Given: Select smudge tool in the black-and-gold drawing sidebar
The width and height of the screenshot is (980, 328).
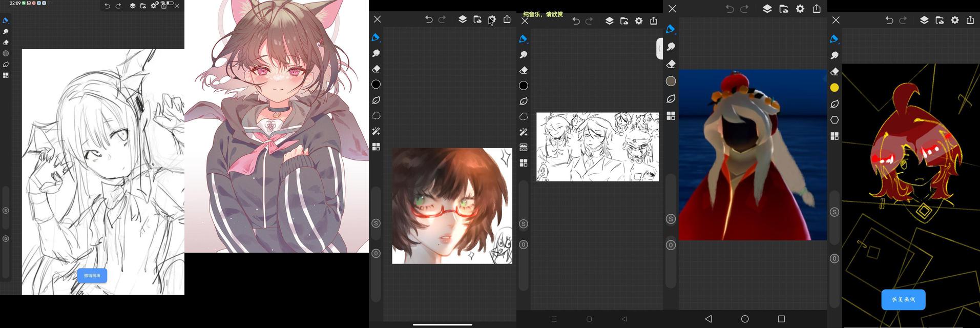Looking at the screenshot, I should click(835, 55).
